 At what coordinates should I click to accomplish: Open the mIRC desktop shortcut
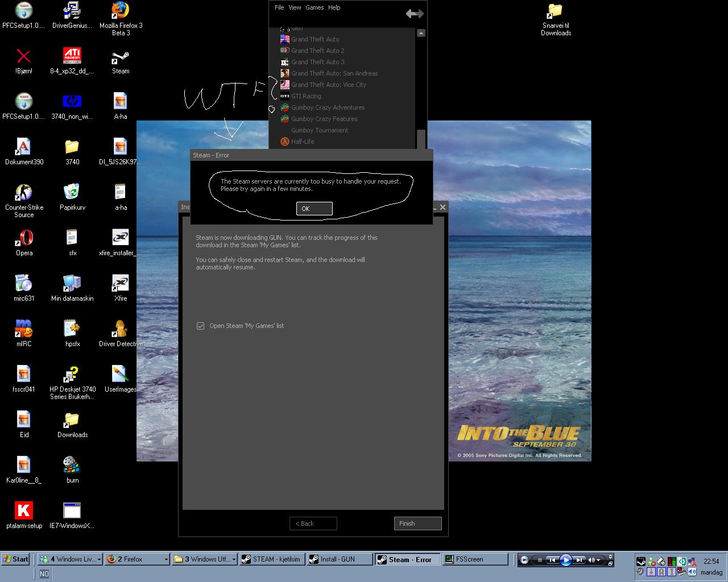click(x=24, y=334)
